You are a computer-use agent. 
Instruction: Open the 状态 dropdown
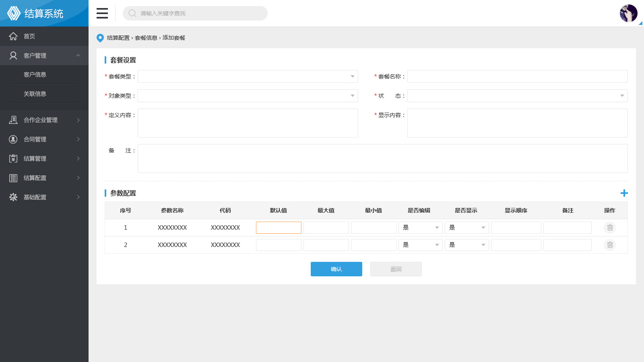517,96
